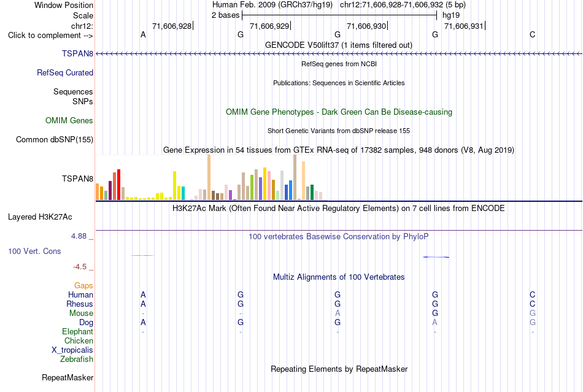Click the faded A in the Mouse alignment row
583x392 pixels.
(x=338, y=313)
